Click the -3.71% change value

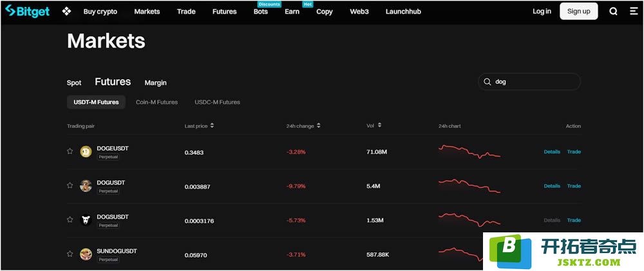(296, 254)
